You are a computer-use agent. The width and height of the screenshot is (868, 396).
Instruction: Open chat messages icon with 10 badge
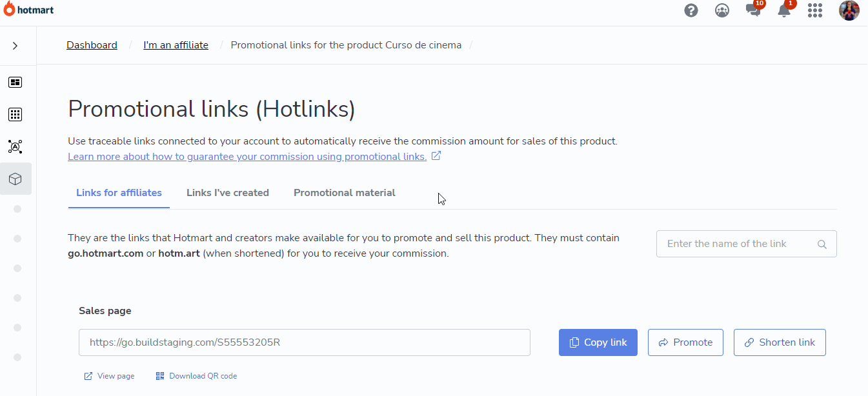(x=753, y=10)
